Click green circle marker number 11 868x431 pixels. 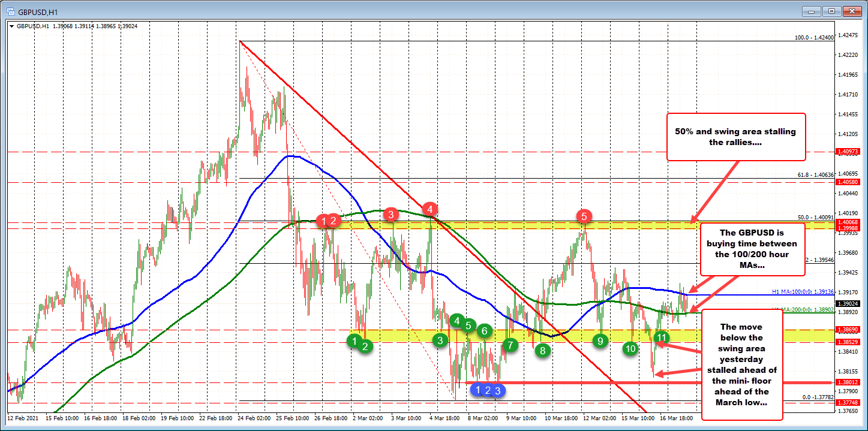coord(661,337)
